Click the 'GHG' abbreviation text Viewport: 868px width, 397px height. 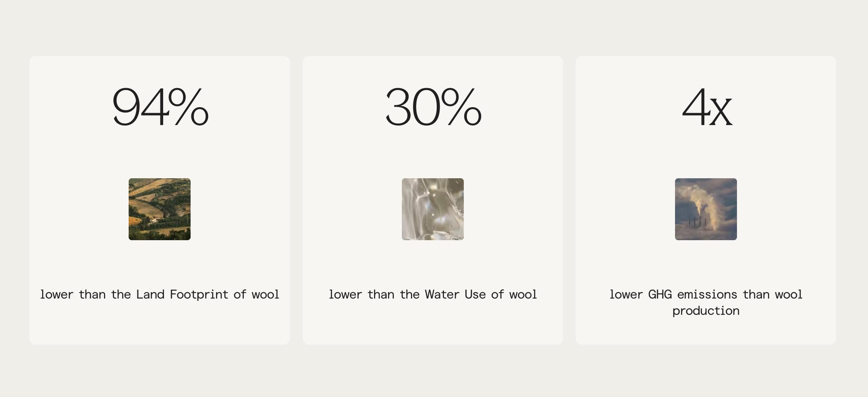(x=660, y=295)
